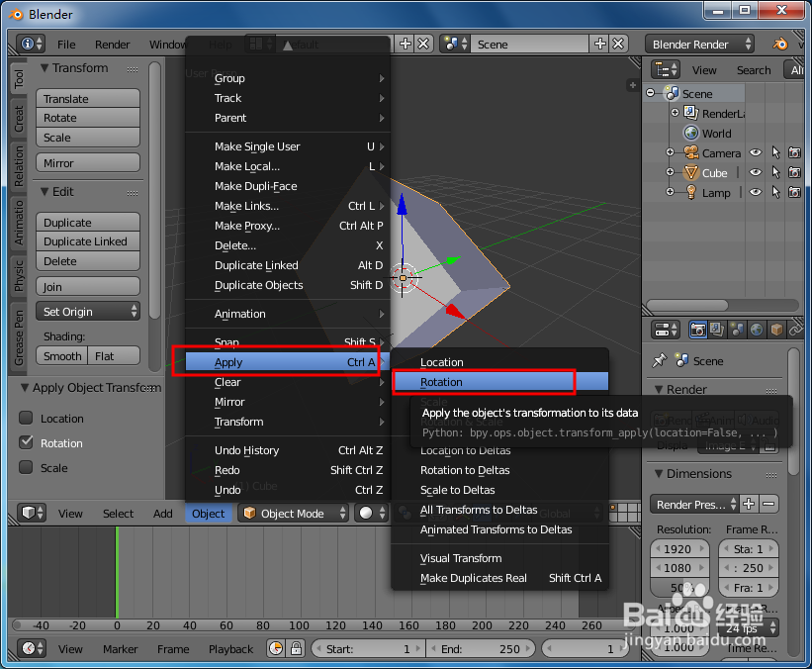Click the resolution X 1920 field
Viewport: 812px width, 669px height.
pyautogui.click(x=679, y=549)
